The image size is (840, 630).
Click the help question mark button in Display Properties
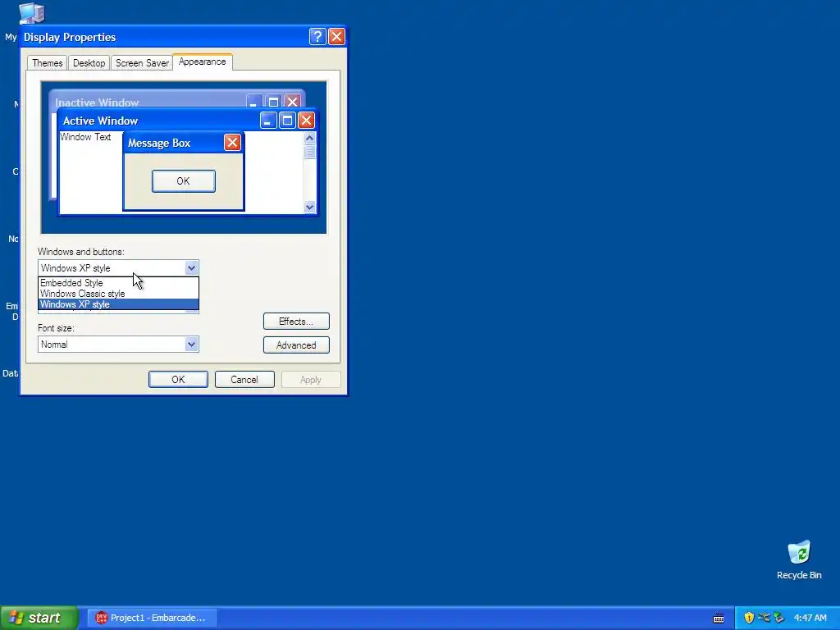tap(317, 36)
